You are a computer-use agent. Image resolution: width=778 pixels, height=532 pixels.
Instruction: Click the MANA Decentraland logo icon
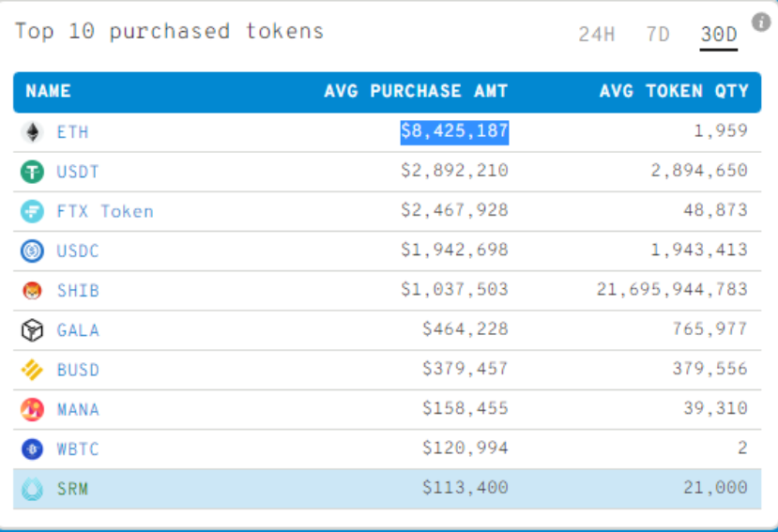point(32,409)
